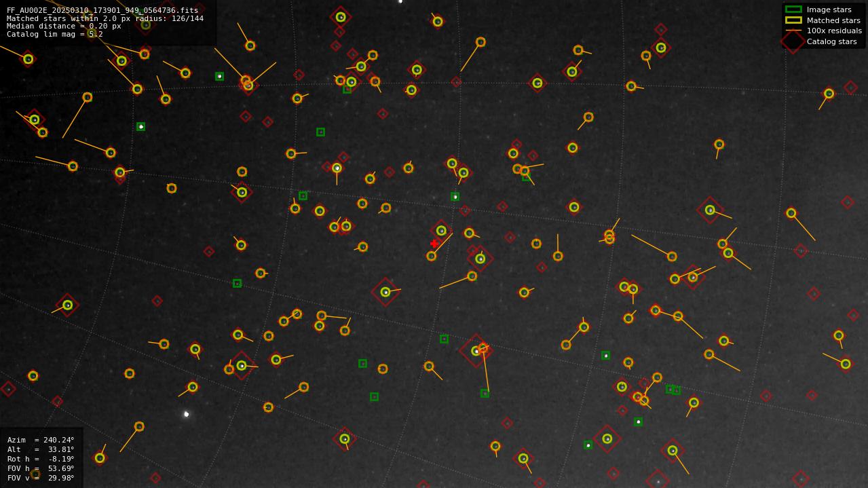Click the yellow Matched stars legend swatch

coord(793,20)
